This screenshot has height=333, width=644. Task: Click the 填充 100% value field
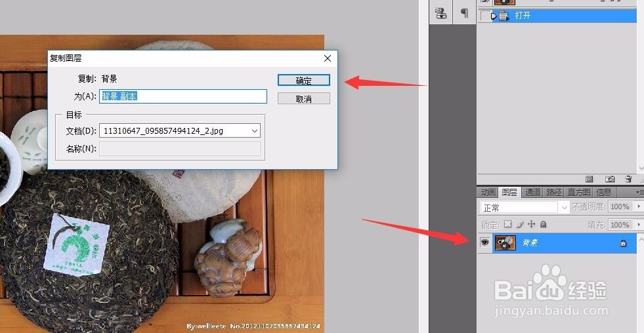(620, 225)
